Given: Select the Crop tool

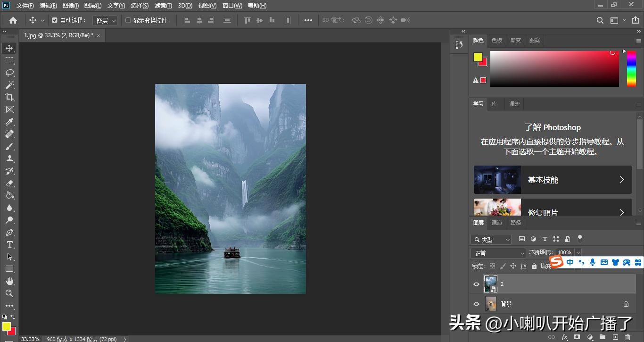Looking at the screenshot, I should click(9, 97).
